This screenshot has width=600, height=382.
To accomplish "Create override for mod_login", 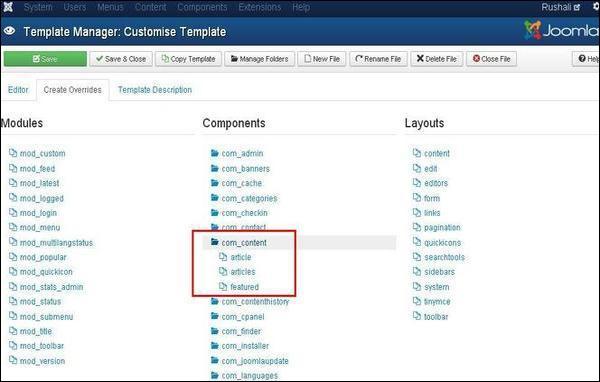I will pyautogui.click(x=38, y=212).
